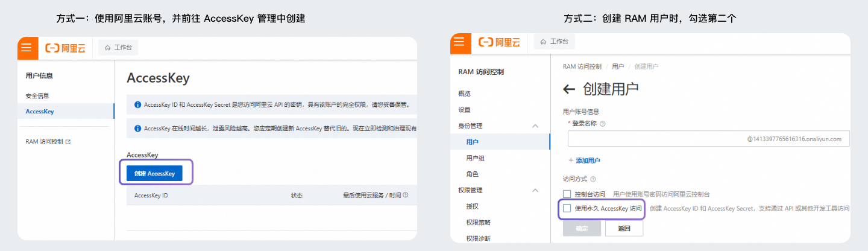This screenshot has height=251, width=868.
Task: Click help icon beside 最后使用云服务 / 时间
Action: pos(406,195)
